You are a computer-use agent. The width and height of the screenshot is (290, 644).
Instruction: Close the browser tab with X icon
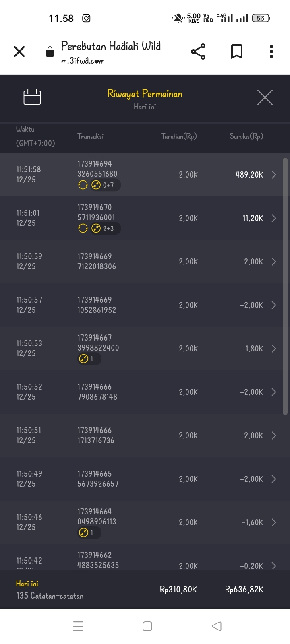19,52
